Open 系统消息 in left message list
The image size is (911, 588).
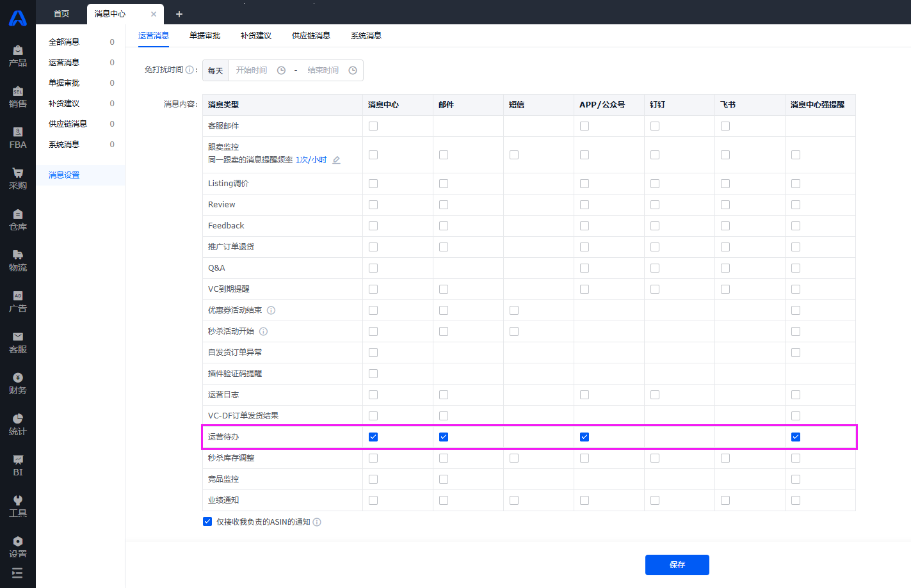tap(81, 145)
